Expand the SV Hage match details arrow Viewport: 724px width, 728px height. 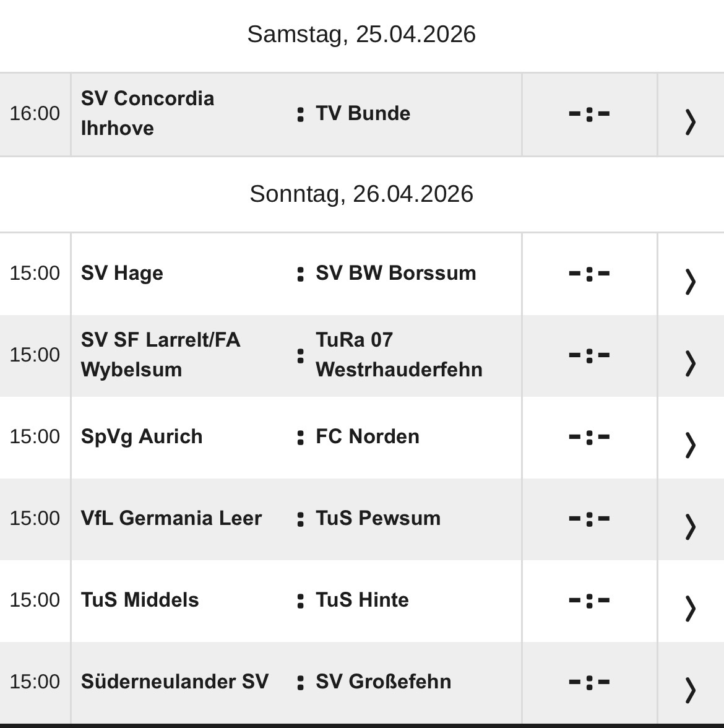click(690, 280)
